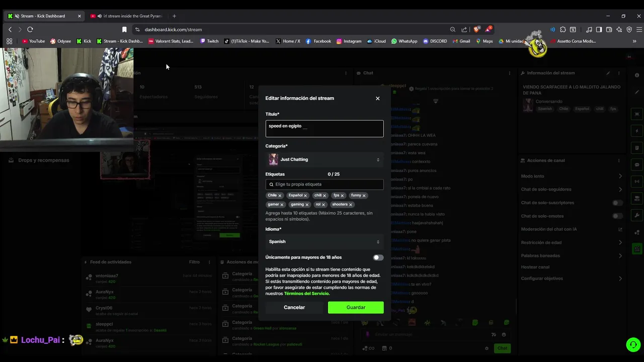The width and height of the screenshot is (644, 362).
Task: Open Drops y recompensas in sidebar
Action: [x=43, y=160]
